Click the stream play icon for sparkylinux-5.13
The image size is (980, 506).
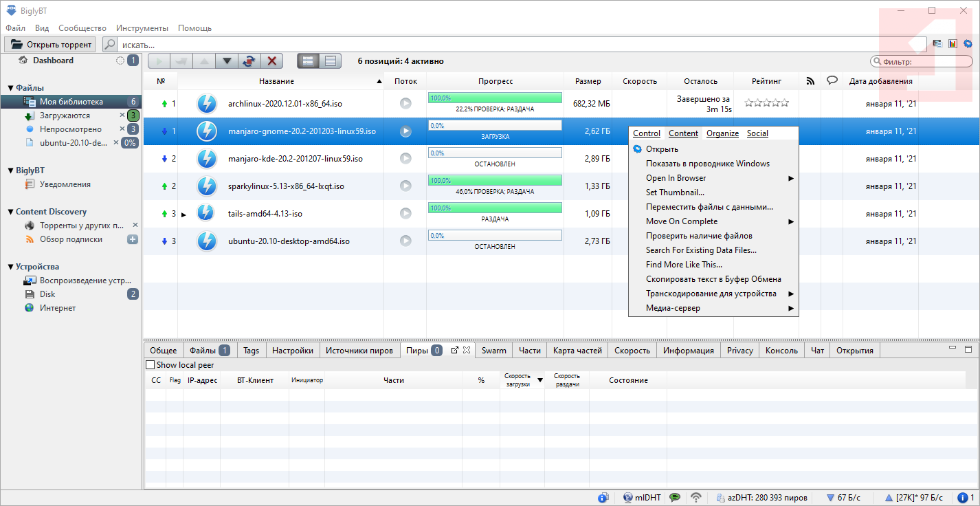(x=405, y=186)
